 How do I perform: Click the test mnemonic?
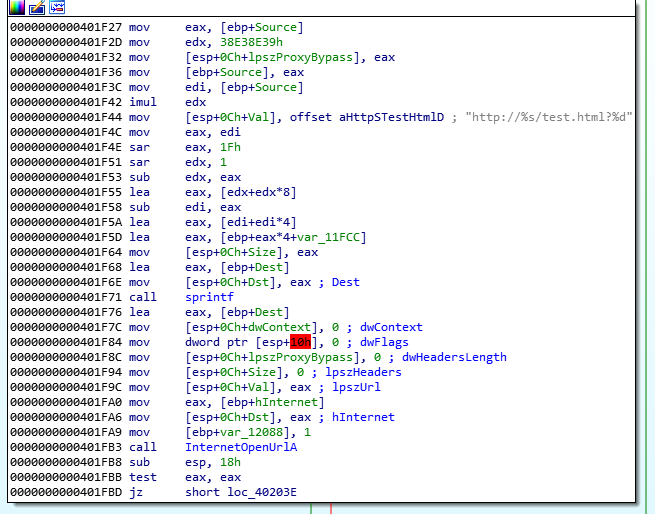click(x=143, y=477)
